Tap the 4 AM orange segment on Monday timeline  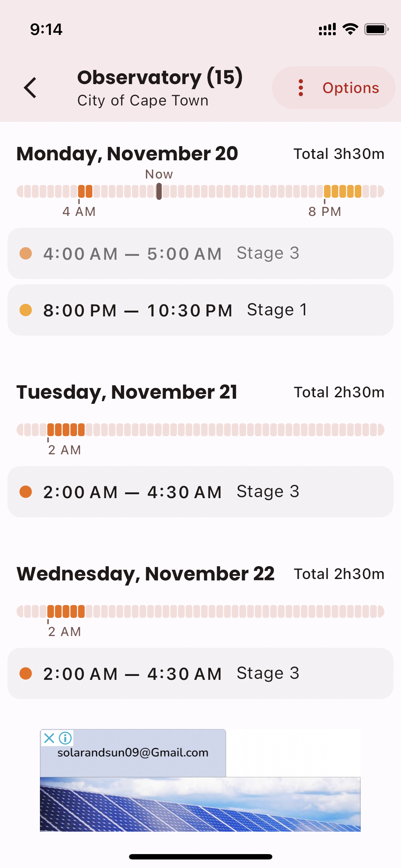tap(85, 191)
